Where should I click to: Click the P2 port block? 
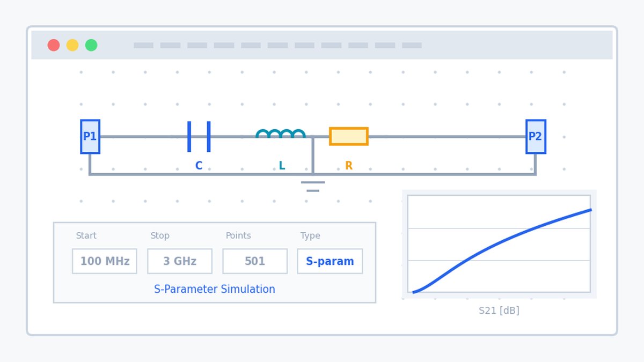coord(536,137)
